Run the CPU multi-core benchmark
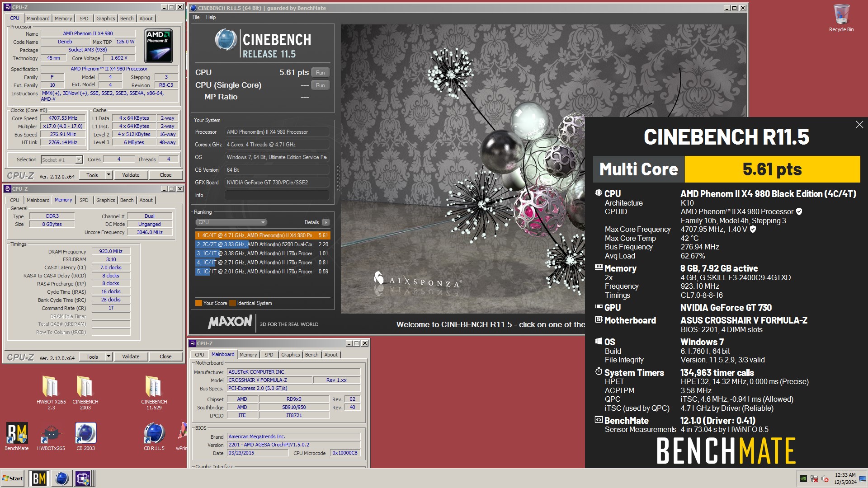The width and height of the screenshot is (868, 488). pyautogui.click(x=320, y=73)
